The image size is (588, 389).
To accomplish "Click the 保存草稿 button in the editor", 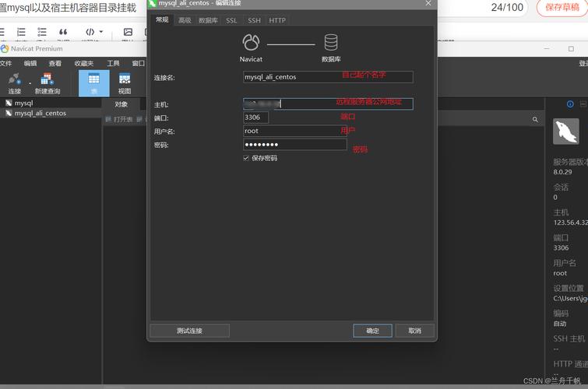I will coord(562,8).
